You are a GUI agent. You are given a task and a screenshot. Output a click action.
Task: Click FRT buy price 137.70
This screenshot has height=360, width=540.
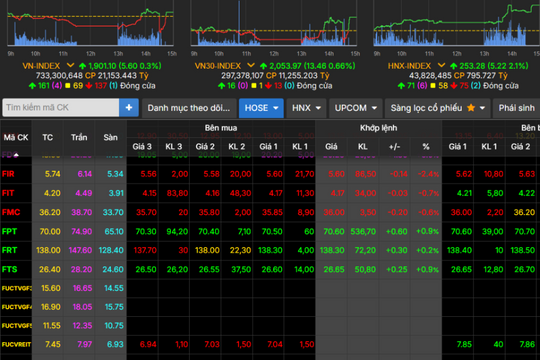click(145, 250)
